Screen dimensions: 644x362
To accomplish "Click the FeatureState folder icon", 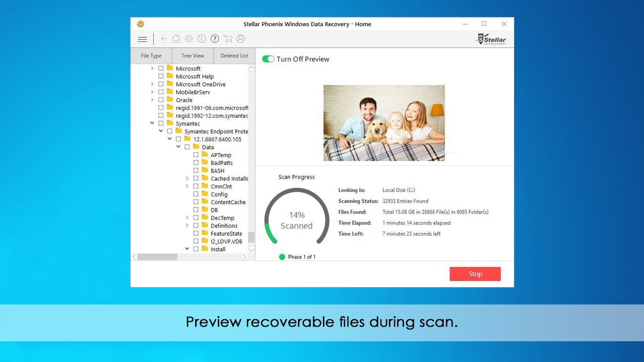I will [205, 233].
